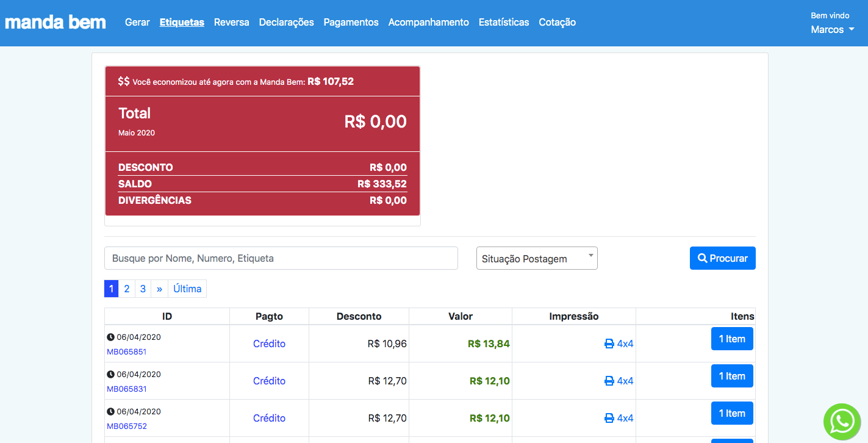868x443 pixels.
Task: Open label link MB065831
Action: (126, 389)
